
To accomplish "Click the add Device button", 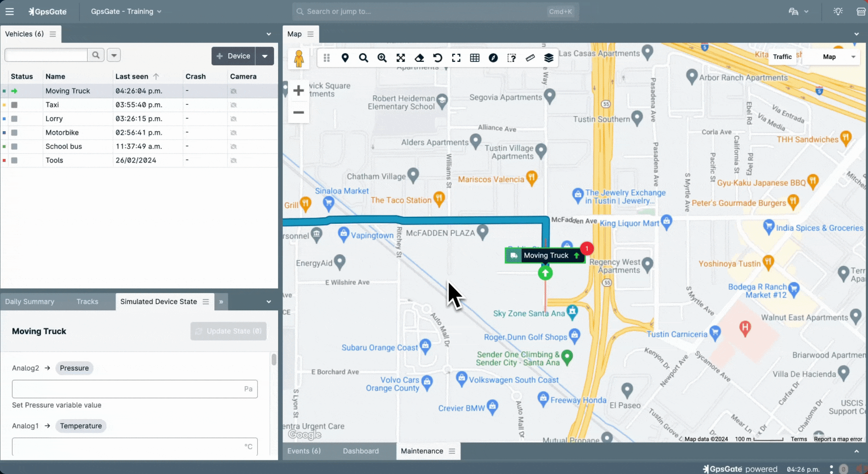I will (233, 56).
